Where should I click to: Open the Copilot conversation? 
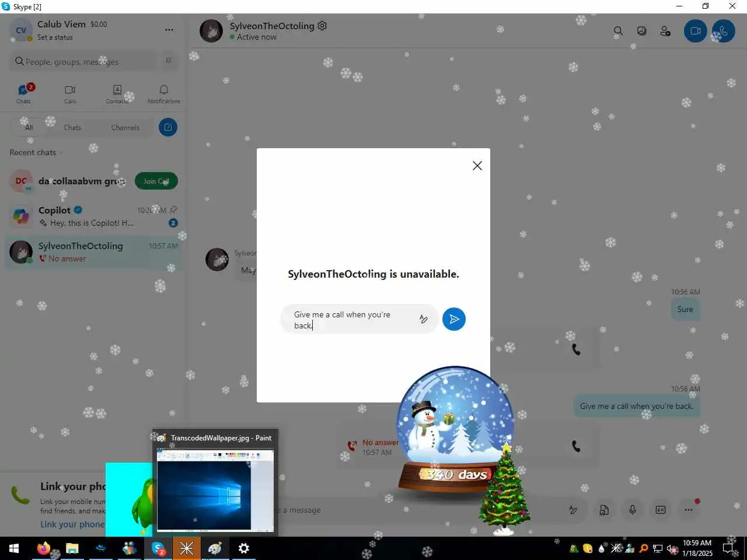93,216
